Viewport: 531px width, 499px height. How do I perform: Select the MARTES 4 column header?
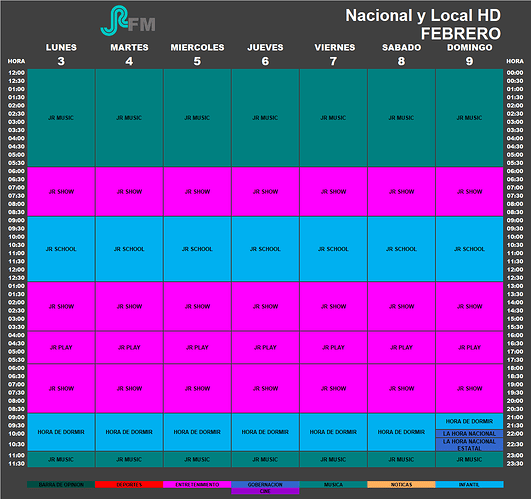[x=129, y=54]
